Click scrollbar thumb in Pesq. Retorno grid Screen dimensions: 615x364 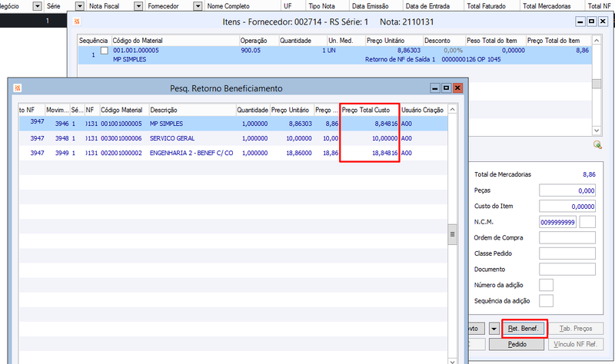pos(452,234)
